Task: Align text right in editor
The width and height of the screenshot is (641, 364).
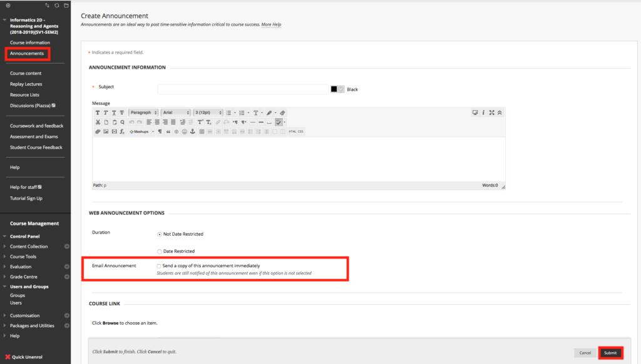Action: (165, 122)
